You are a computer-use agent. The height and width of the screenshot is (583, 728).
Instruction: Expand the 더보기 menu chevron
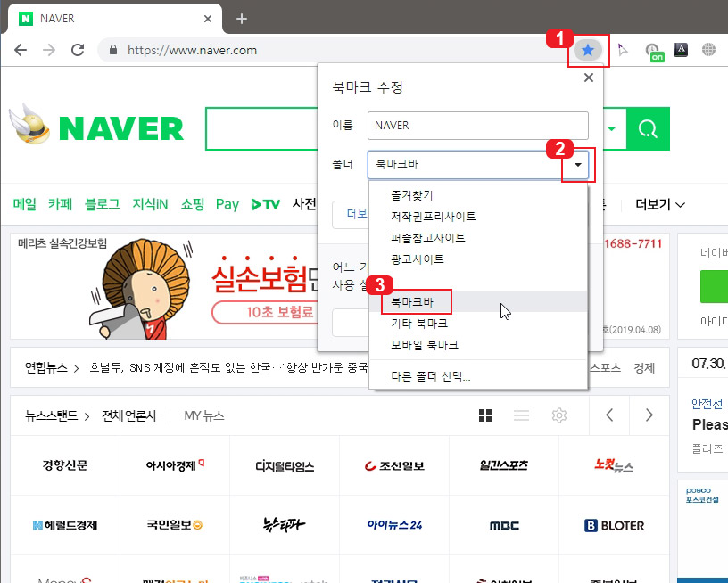click(x=680, y=205)
